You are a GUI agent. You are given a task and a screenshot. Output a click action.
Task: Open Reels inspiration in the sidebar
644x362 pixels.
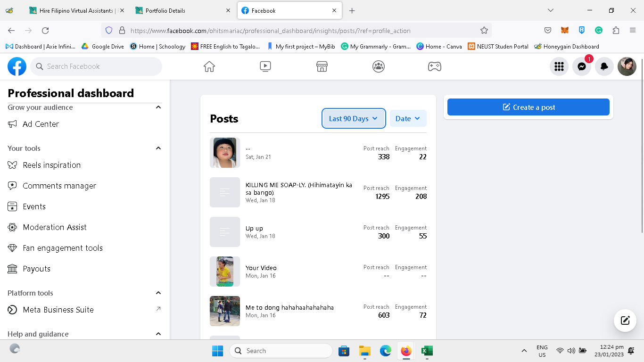(x=85, y=165)
